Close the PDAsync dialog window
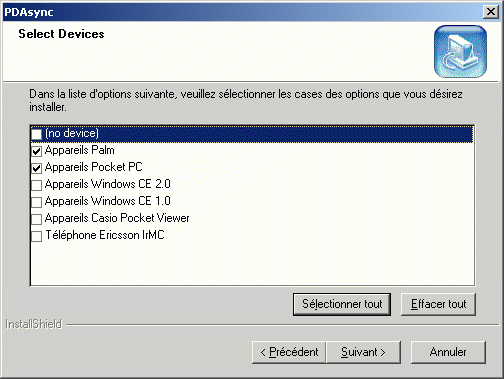 point(491,12)
